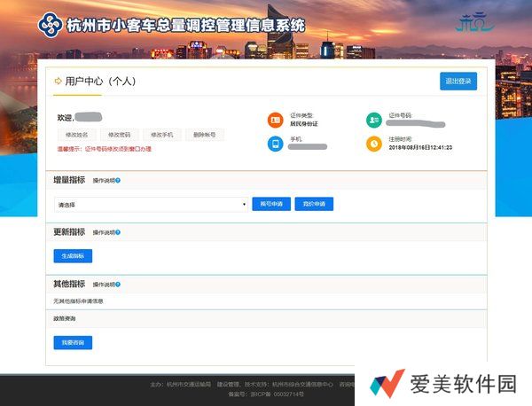Click the teal Hangzhou city logo in the header
This screenshot has width=532, height=406.
475,22
